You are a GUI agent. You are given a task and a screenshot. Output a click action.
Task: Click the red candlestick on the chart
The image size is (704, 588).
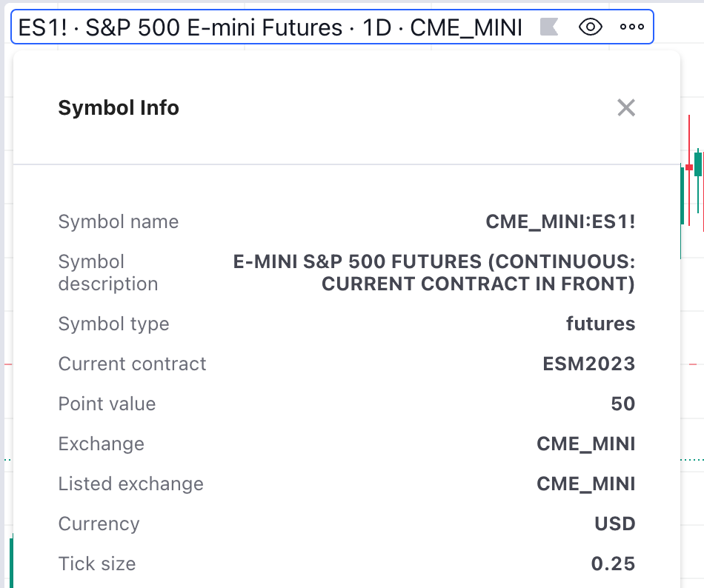tap(689, 168)
